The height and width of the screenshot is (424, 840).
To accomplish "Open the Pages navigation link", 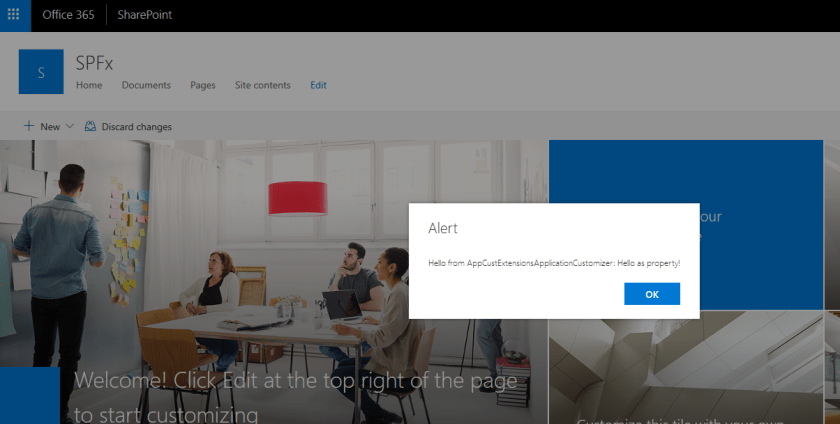I will (x=202, y=85).
